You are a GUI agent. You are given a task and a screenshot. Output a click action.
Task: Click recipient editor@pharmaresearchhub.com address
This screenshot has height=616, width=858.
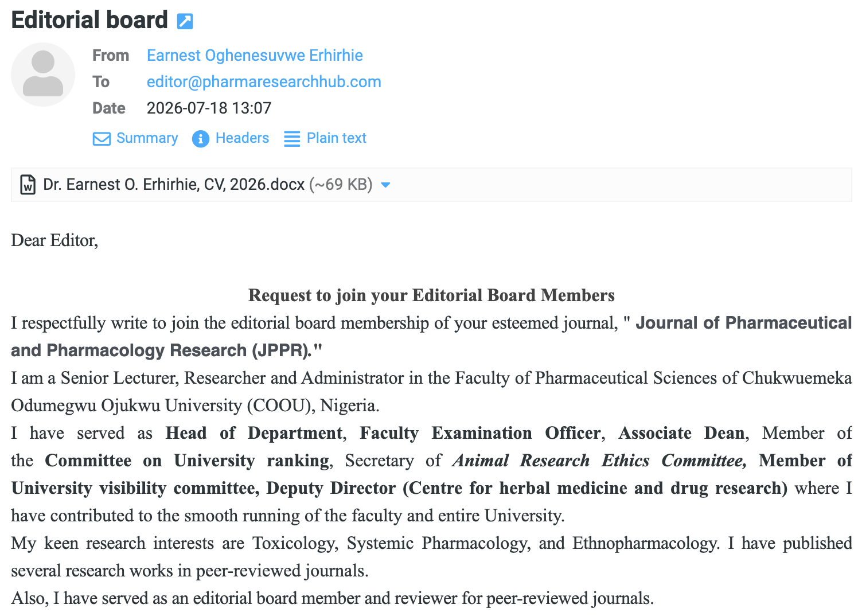point(264,81)
